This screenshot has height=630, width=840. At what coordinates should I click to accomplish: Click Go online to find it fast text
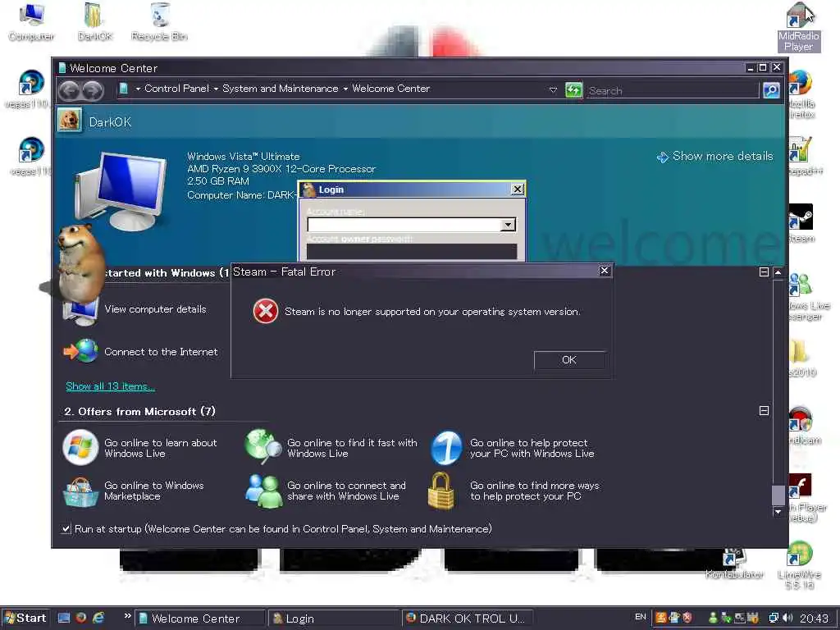coord(352,448)
